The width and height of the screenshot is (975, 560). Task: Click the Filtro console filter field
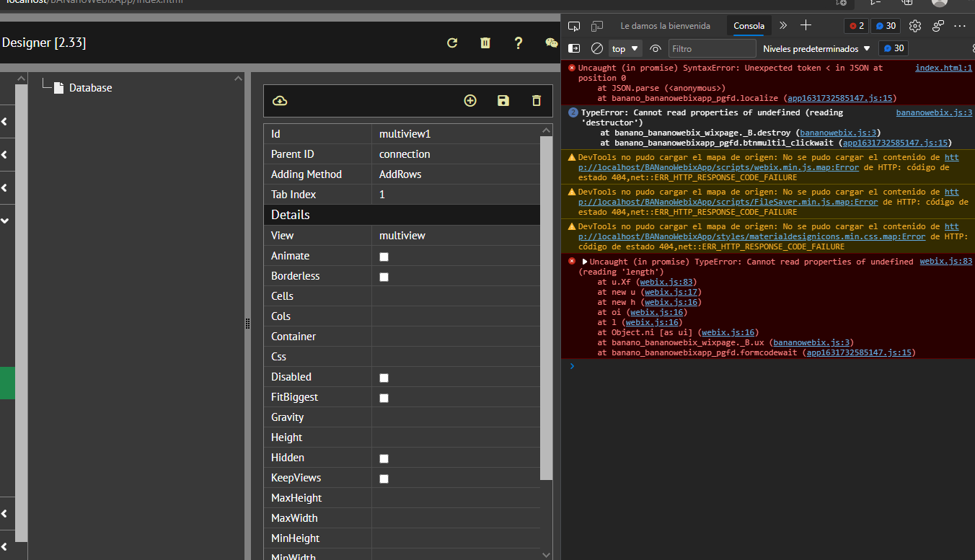(711, 49)
